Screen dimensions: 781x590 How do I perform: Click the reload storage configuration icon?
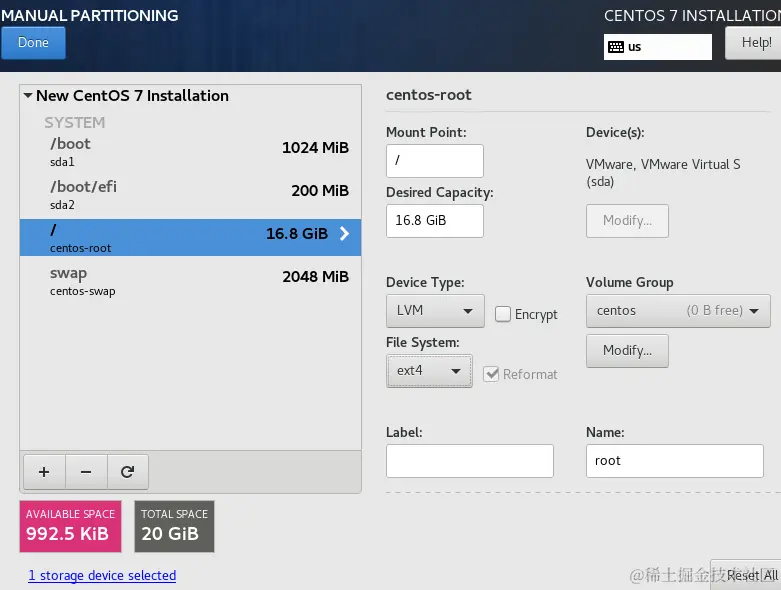(x=128, y=472)
